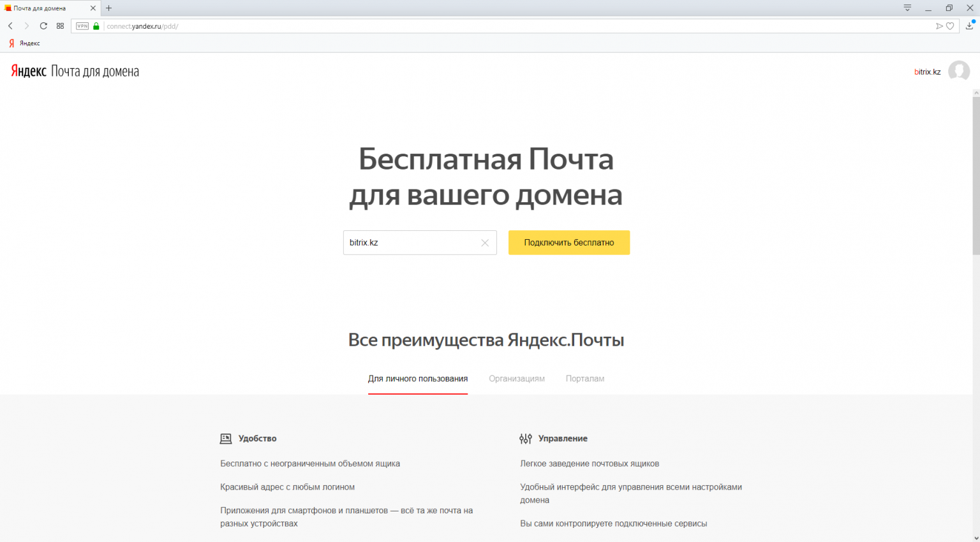Go forward with the browser forward arrow

pyautogui.click(x=26, y=26)
